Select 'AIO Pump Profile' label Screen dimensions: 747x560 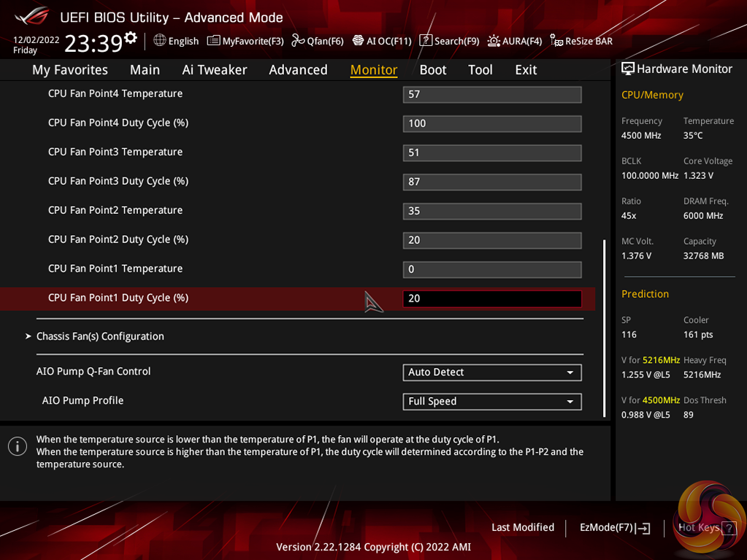point(83,401)
